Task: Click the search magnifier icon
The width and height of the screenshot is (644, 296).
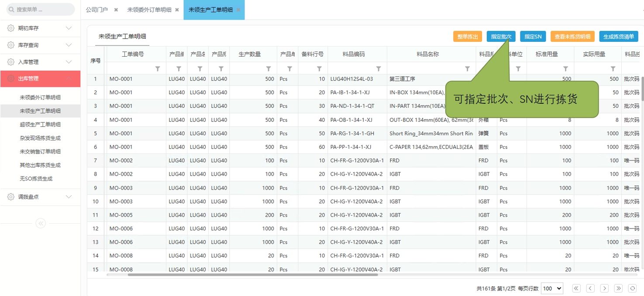Action: [x=10, y=10]
